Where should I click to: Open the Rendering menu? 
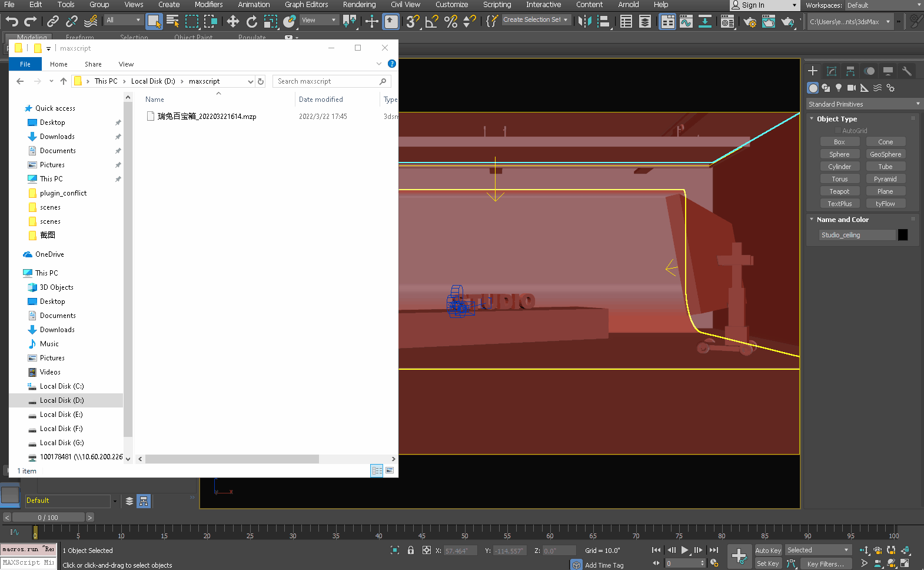tap(359, 5)
